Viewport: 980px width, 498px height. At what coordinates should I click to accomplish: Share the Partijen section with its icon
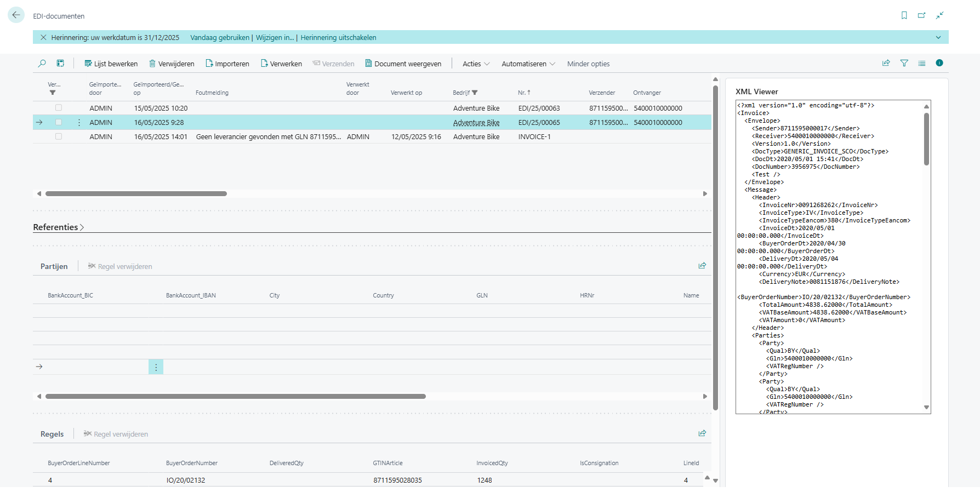pyautogui.click(x=702, y=266)
